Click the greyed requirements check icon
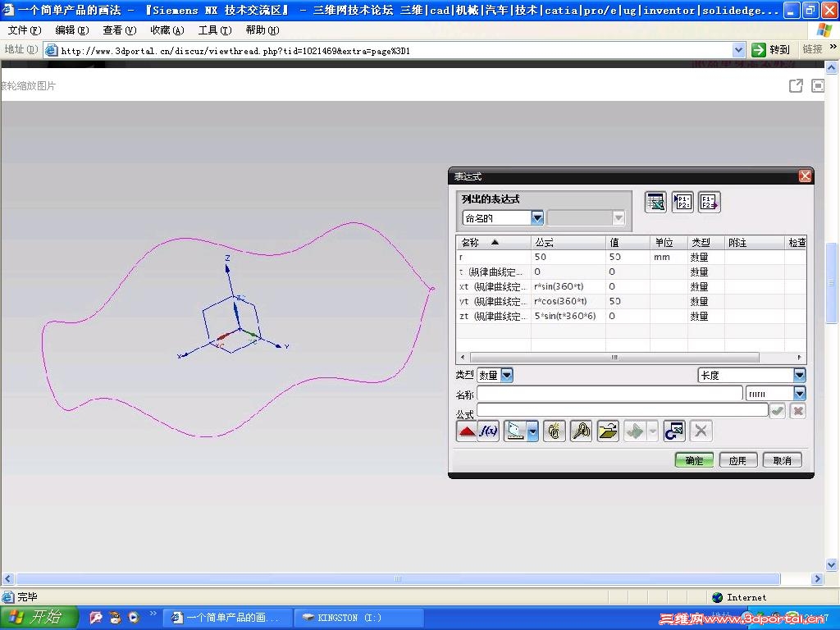 coord(635,431)
